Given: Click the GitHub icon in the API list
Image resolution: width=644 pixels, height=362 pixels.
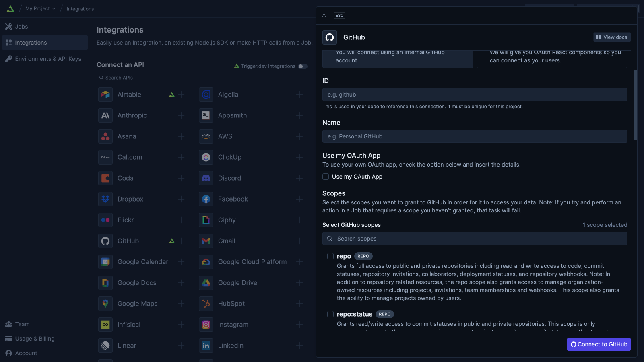Looking at the screenshot, I should [105, 241].
